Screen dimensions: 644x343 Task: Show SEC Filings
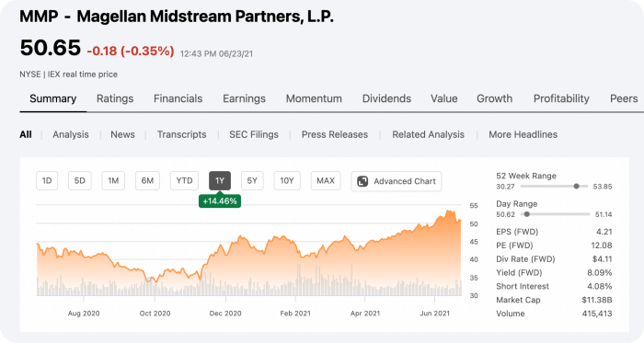click(x=254, y=134)
